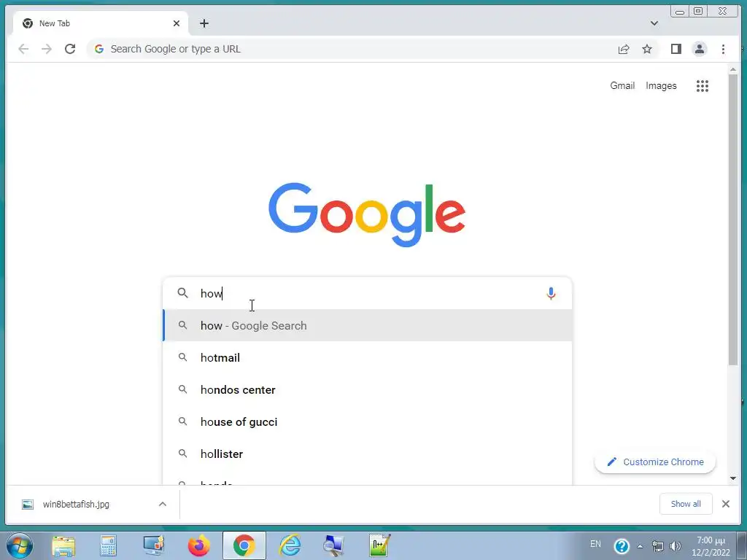This screenshot has width=747, height=560.
Task: Open the Chrome side panel
Action: click(676, 49)
